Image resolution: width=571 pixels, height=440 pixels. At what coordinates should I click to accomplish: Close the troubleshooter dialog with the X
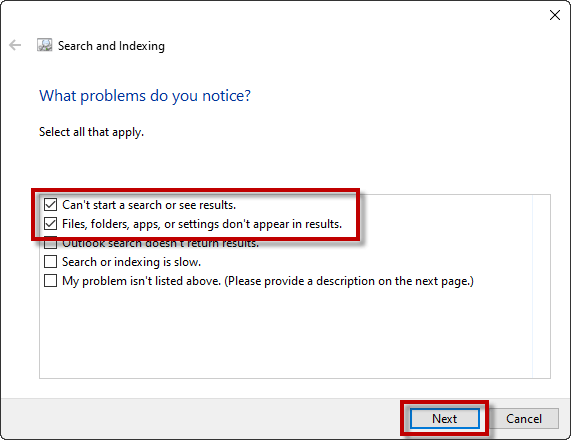click(x=555, y=15)
